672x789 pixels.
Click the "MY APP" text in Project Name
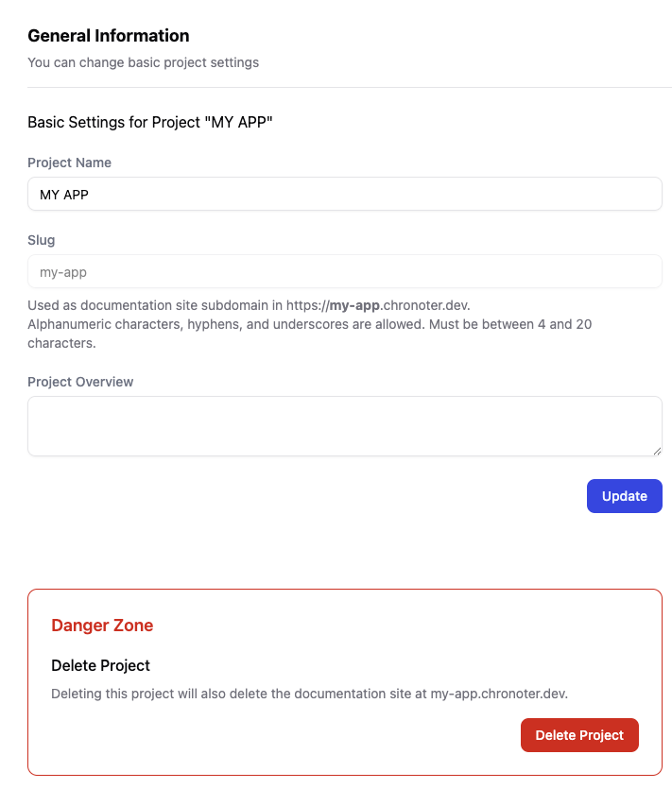(x=64, y=195)
